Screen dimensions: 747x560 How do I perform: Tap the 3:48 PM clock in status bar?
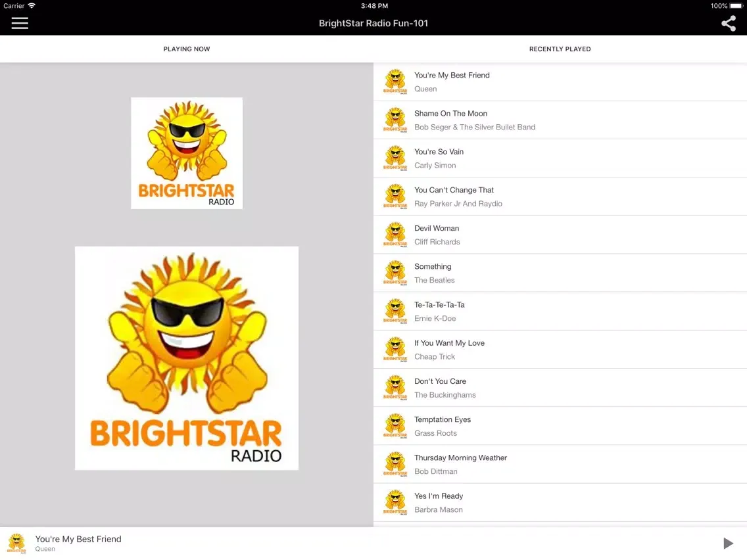[374, 6]
